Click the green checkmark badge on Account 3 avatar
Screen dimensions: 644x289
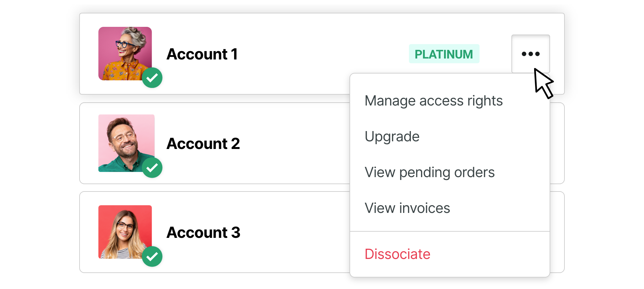153,256
